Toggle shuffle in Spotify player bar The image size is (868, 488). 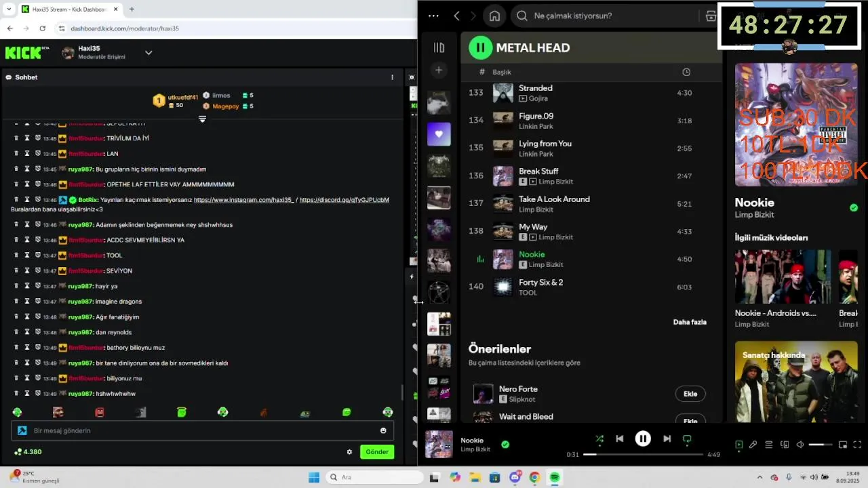tap(599, 439)
